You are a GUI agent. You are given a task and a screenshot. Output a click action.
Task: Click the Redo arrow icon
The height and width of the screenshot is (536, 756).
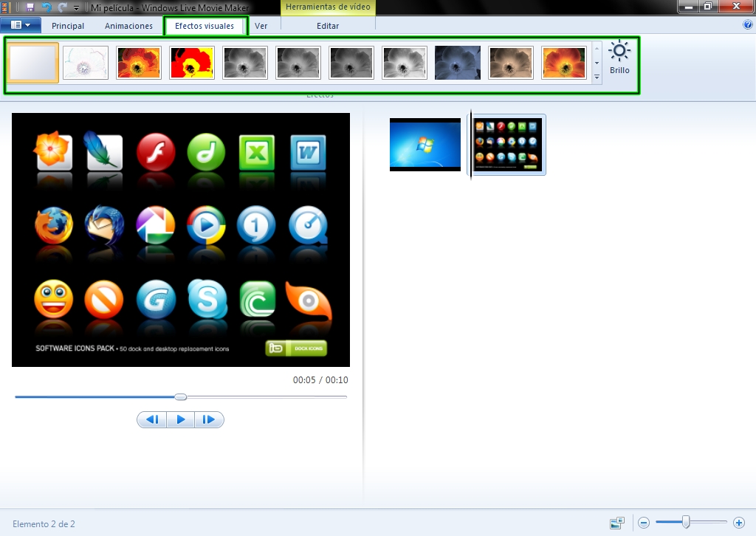[63, 7]
